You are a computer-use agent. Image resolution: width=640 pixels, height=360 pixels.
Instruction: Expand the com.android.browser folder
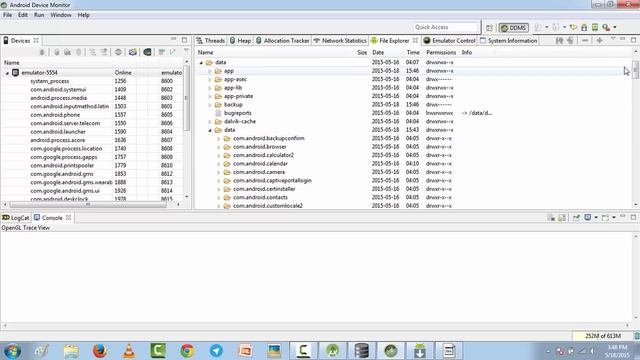click(219, 147)
